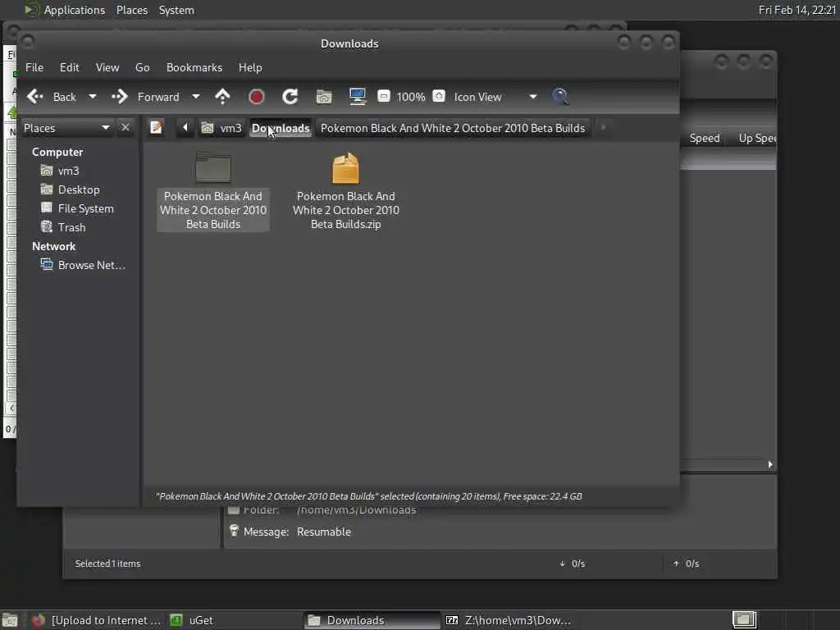Image resolution: width=840 pixels, height=630 pixels.
Task: Open Computer location toolbar icon
Action: click(358, 97)
